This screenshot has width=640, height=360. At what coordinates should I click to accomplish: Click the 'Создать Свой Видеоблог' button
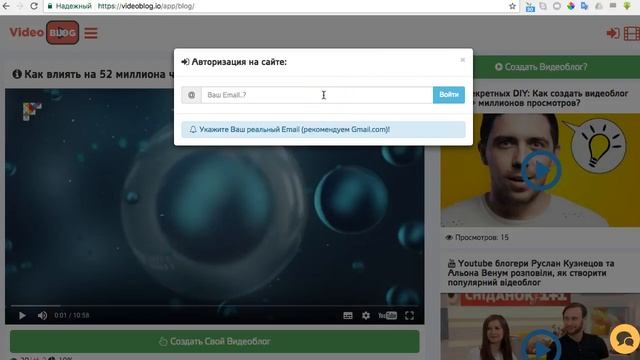(215, 341)
